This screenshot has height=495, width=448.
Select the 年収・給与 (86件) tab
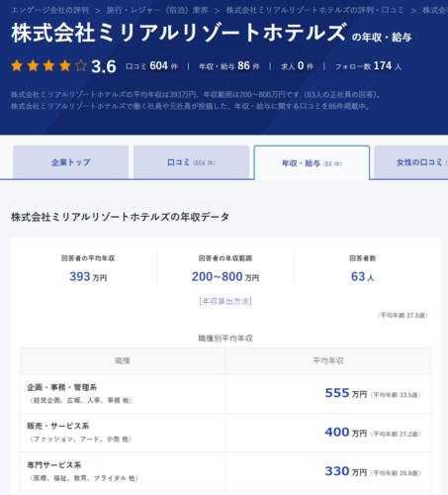pos(312,163)
